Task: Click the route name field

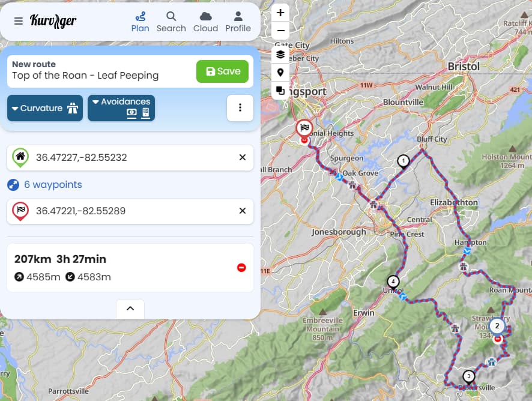Action: (x=99, y=76)
